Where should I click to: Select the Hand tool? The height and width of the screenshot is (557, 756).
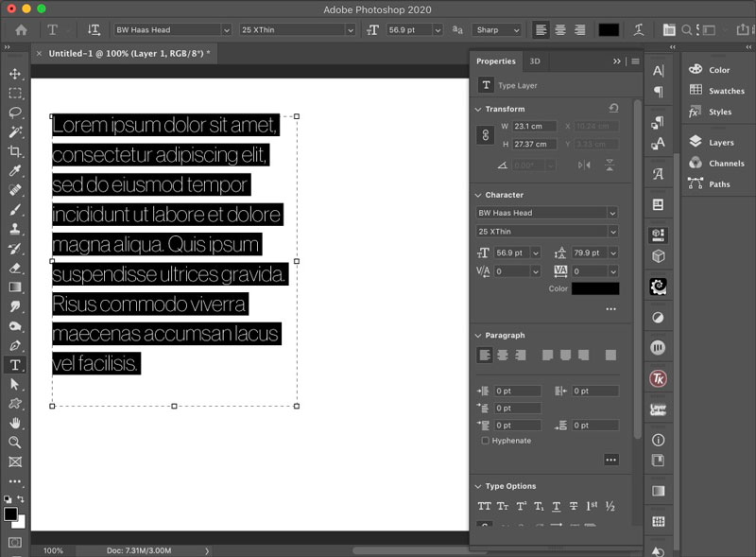[x=15, y=423]
